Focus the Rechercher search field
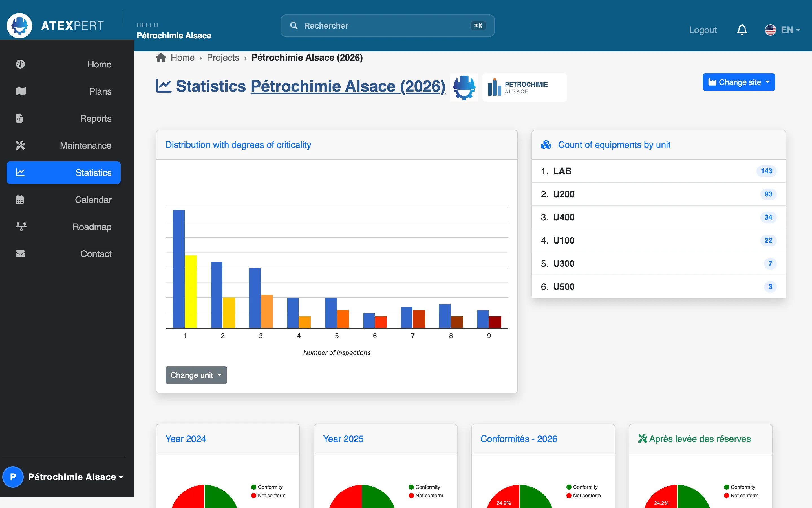The height and width of the screenshot is (508, 812). (388, 25)
